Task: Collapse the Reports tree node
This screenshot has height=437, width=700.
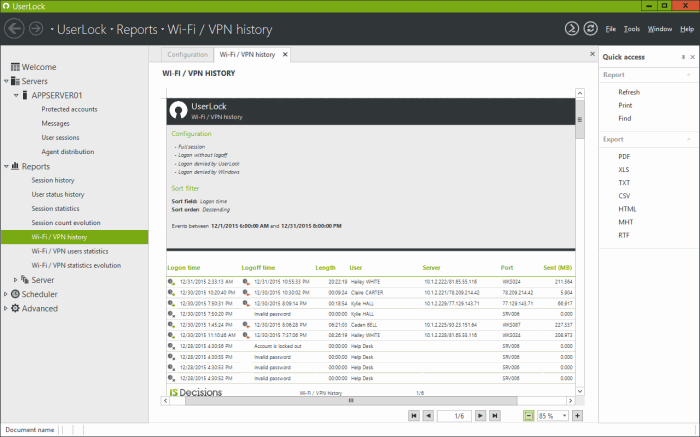Action: pos(6,166)
